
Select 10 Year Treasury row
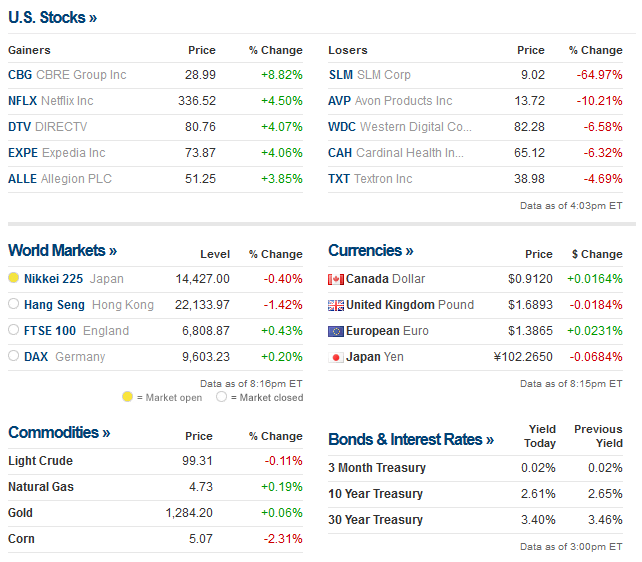click(475, 494)
